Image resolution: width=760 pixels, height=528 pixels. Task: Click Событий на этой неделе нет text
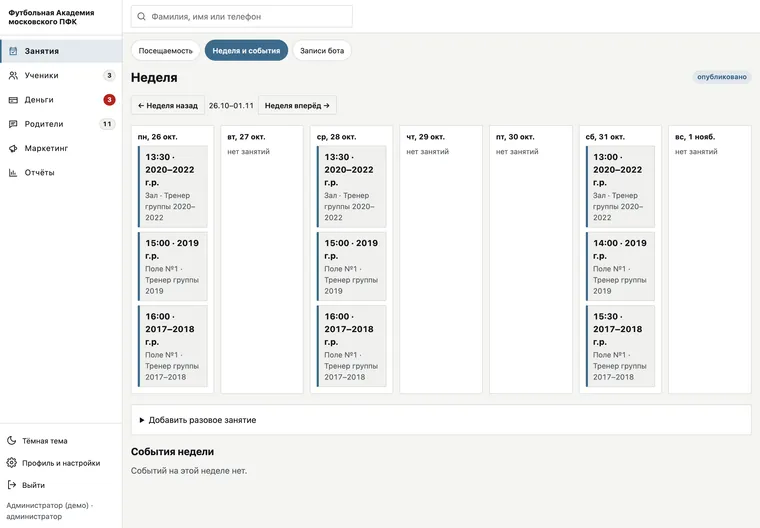click(189, 471)
